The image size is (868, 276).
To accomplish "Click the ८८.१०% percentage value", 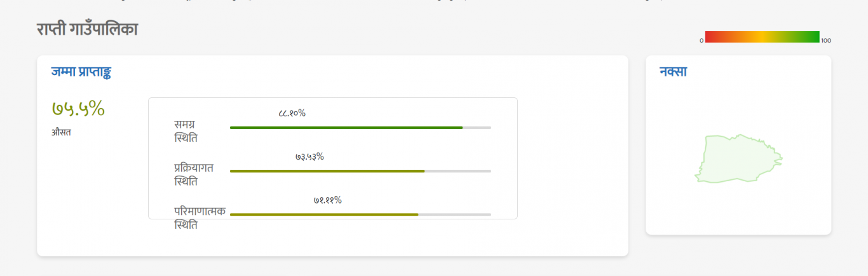I will pyautogui.click(x=292, y=113).
